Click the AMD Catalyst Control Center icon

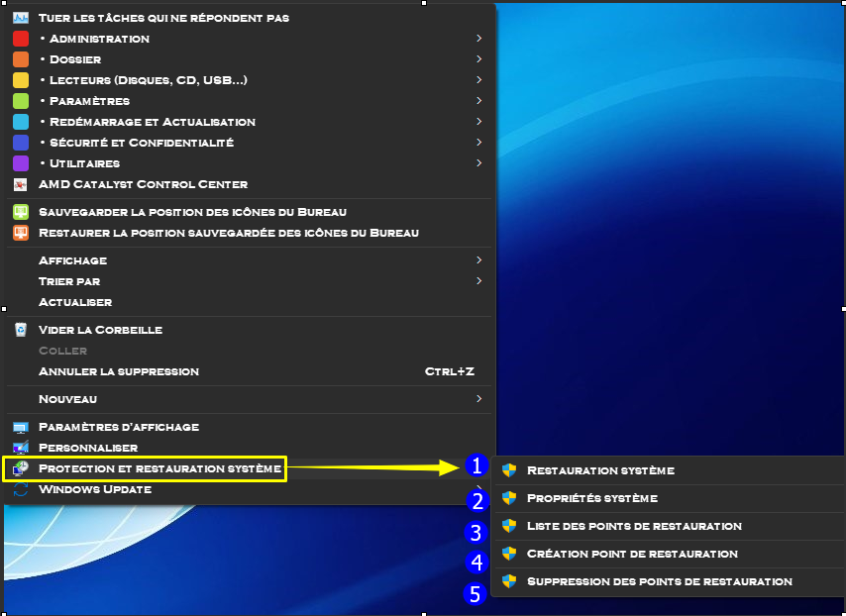[21, 184]
